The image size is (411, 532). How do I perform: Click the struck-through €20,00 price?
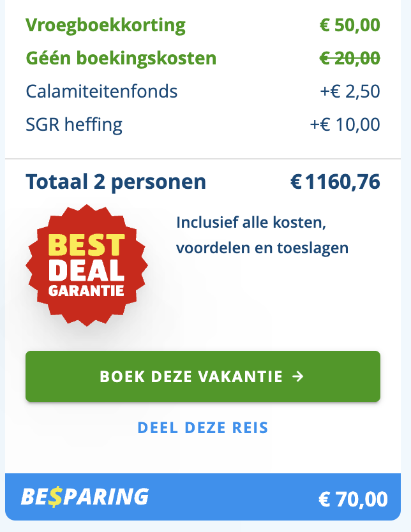click(x=350, y=58)
